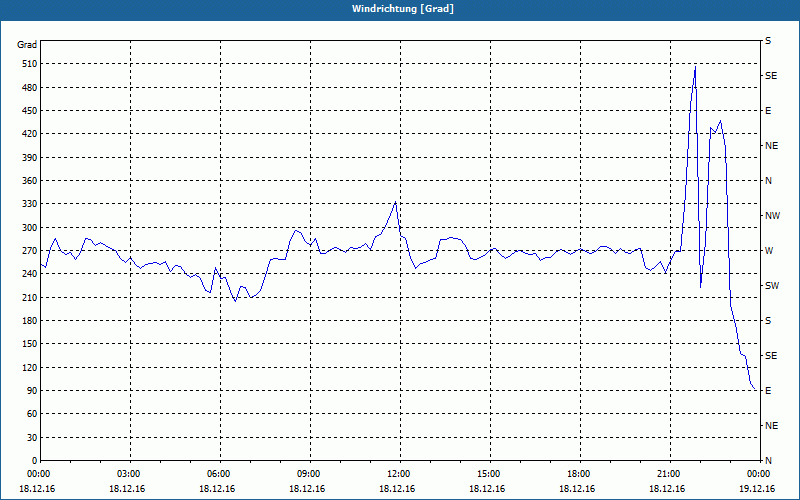Viewport: 800px width, 500px height.
Task: Click the 60 degree axis label
Action: (33, 414)
